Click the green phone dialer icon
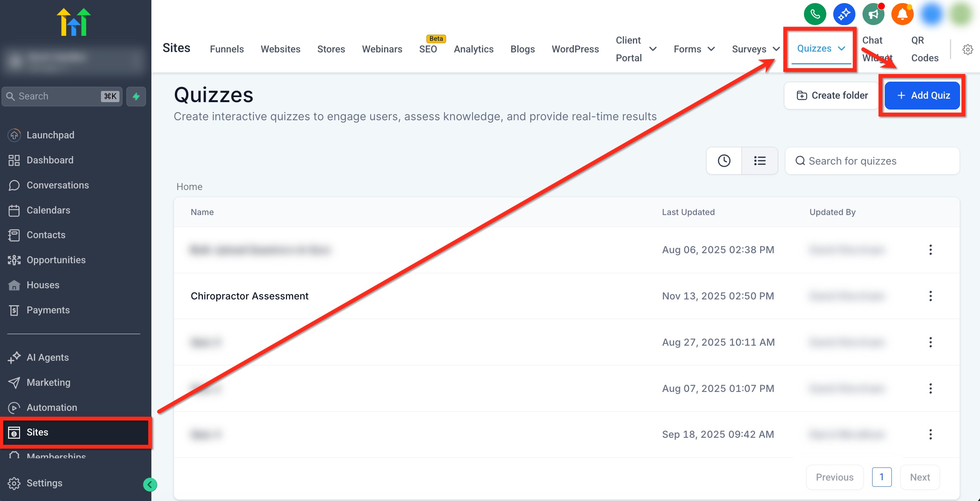The height and width of the screenshot is (501, 980). [x=815, y=15]
